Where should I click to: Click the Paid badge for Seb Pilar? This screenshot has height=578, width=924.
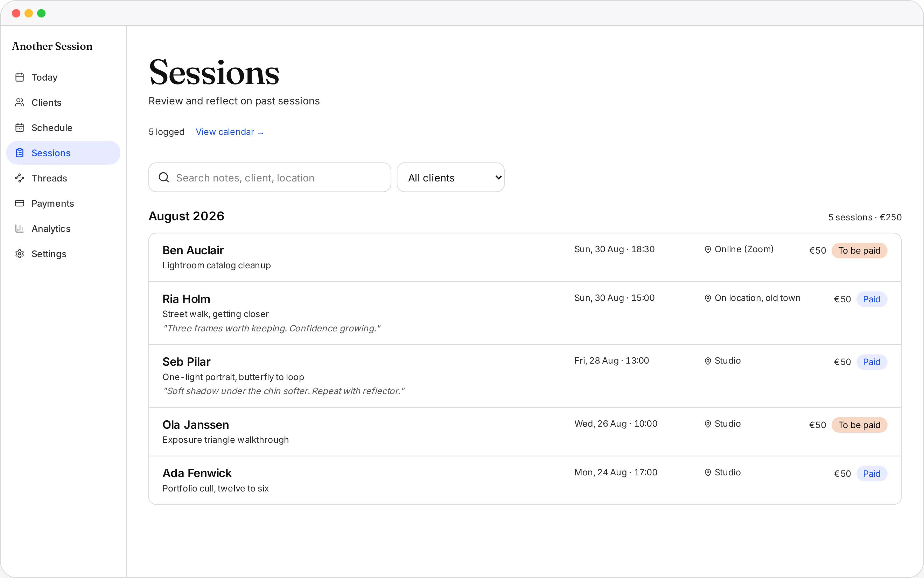point(872,362)
